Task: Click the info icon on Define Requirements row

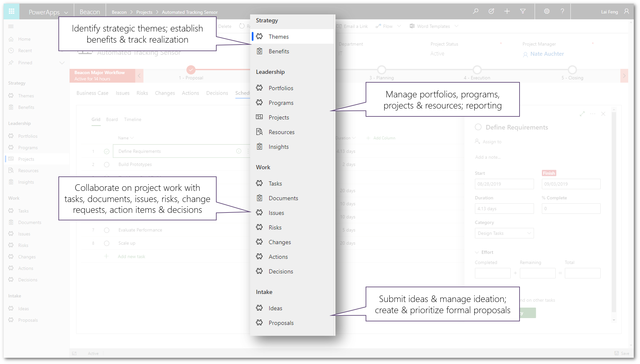Action: 239,151
